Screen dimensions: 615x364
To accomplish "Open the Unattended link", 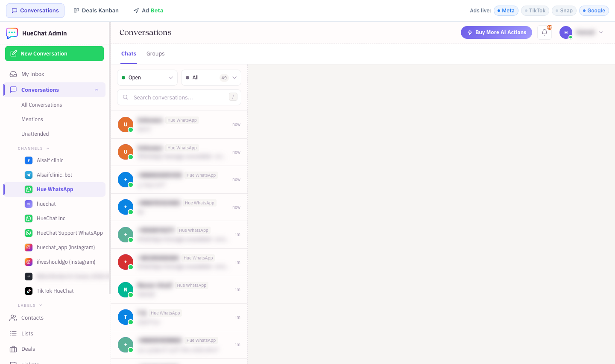I will [x=35, y=134].
